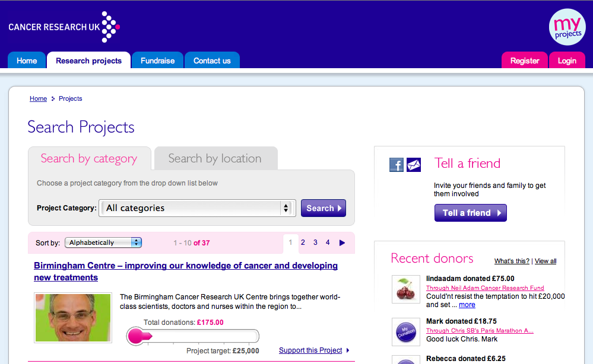The image size is (593, 364).
Task: Click the What's this? link
Action: point(512,261)
